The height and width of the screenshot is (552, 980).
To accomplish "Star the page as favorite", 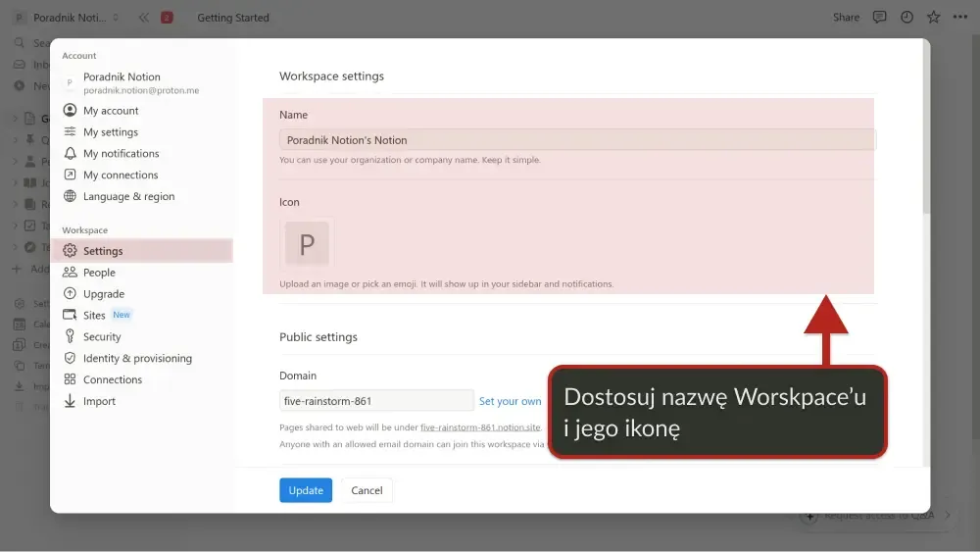I will 933,17.
